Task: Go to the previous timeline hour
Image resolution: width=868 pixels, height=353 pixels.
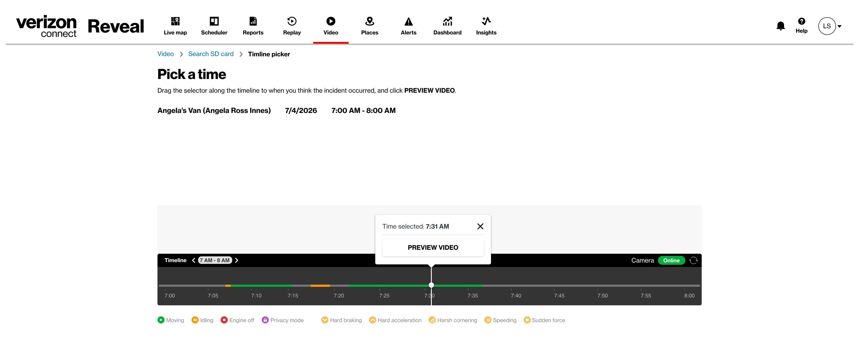Action: (193, 260)
